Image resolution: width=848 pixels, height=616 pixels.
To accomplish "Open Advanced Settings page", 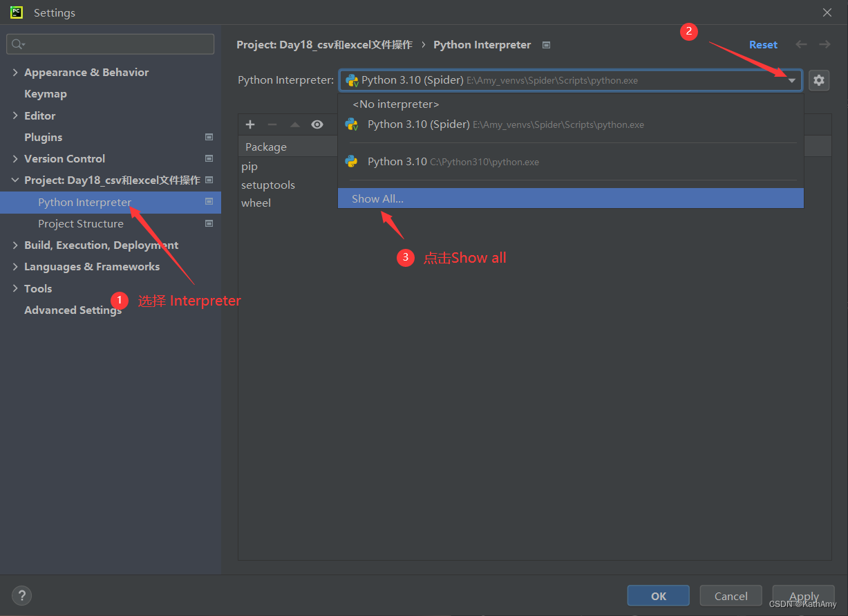I will click(x=73, y=310).
